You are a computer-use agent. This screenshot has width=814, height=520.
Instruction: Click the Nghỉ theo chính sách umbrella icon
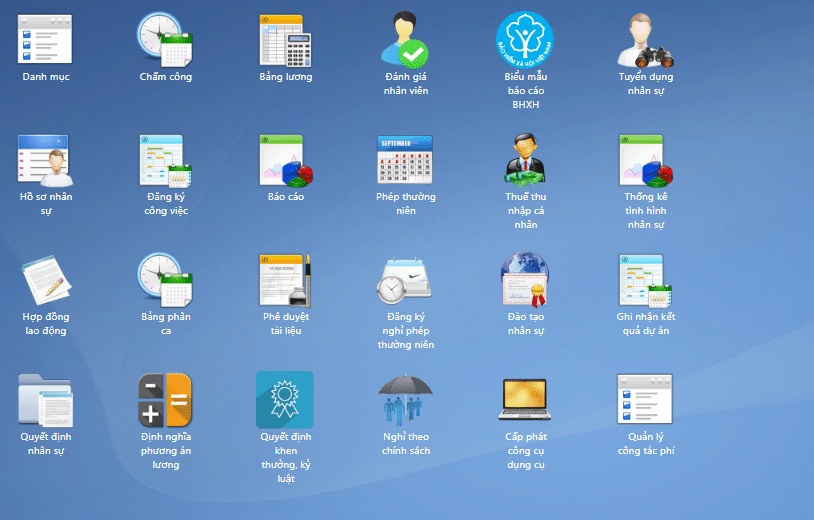pyautogui.click(x=405, y=401)
